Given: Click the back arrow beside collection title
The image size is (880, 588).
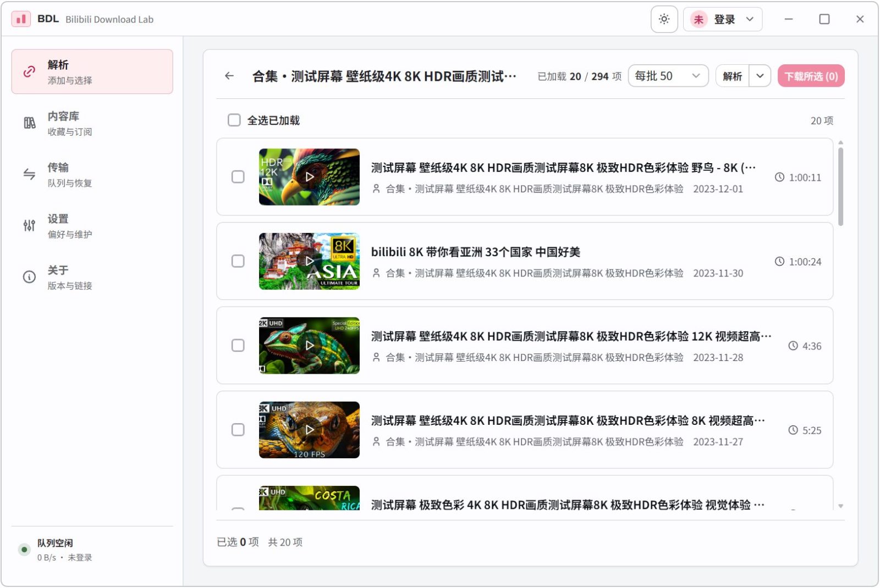Looking at the screenshot, I should [229, 76].
